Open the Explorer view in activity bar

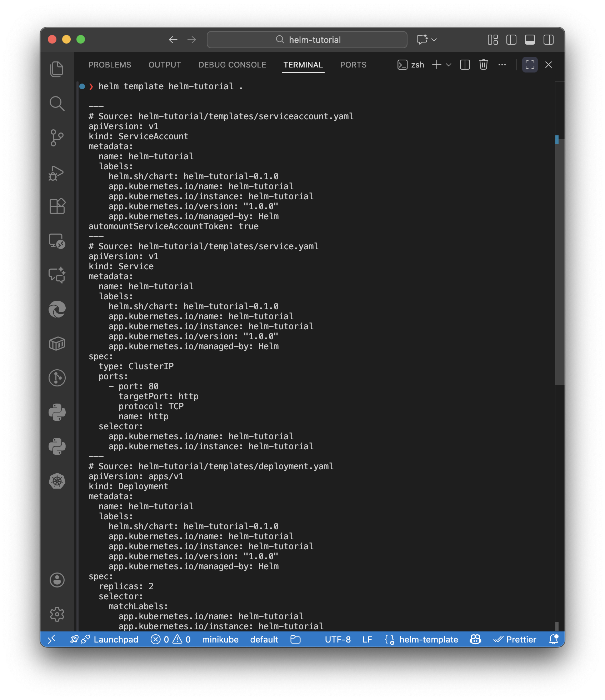[x=57, y=69]
